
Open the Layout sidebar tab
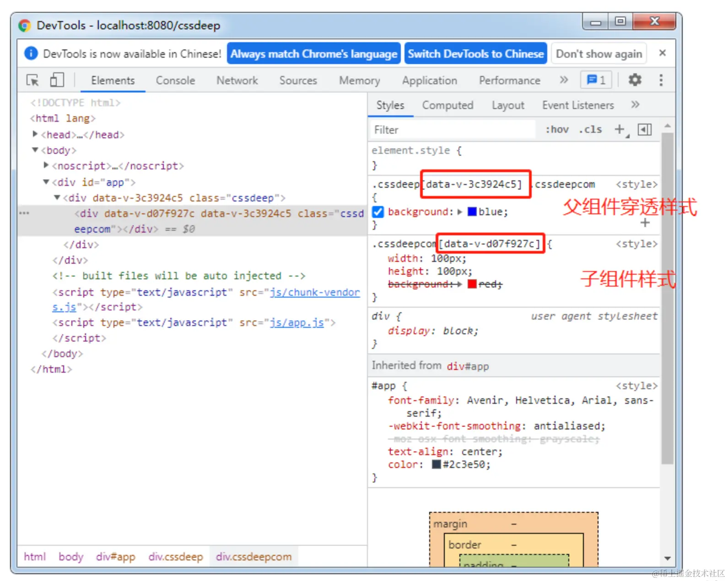tap(508, 105)
